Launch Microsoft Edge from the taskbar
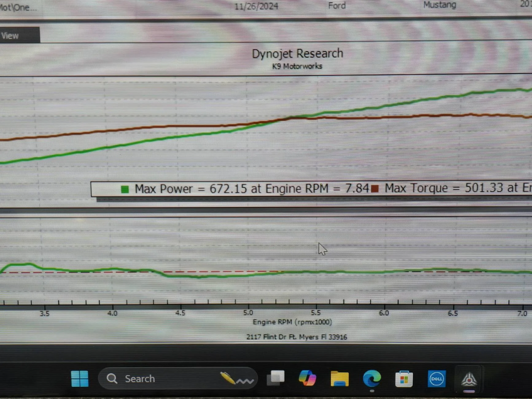 pos(372,378)
